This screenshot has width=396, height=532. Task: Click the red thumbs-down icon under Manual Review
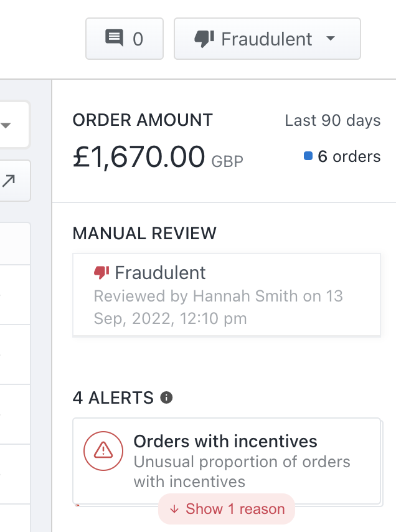pos(101,272)
